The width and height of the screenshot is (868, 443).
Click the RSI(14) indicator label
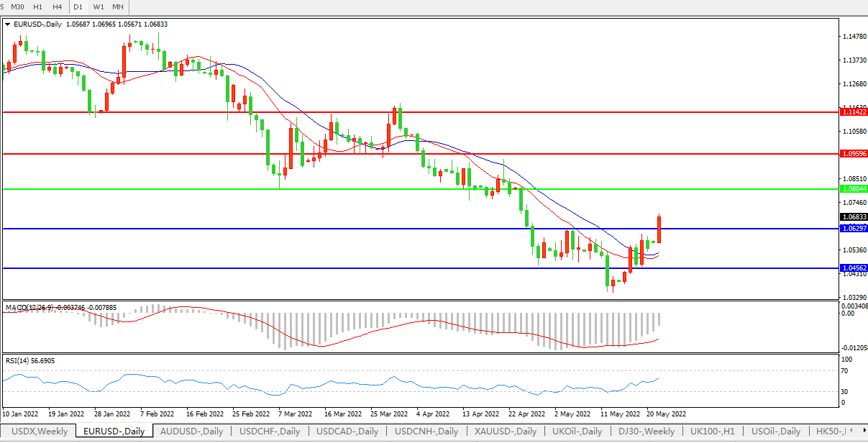tap(19, 360)
